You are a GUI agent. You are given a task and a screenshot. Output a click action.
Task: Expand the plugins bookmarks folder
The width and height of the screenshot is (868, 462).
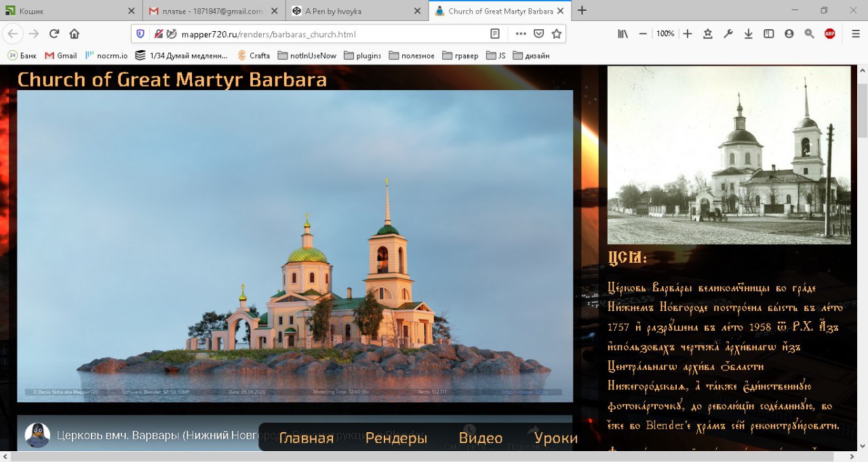(362, 56)
